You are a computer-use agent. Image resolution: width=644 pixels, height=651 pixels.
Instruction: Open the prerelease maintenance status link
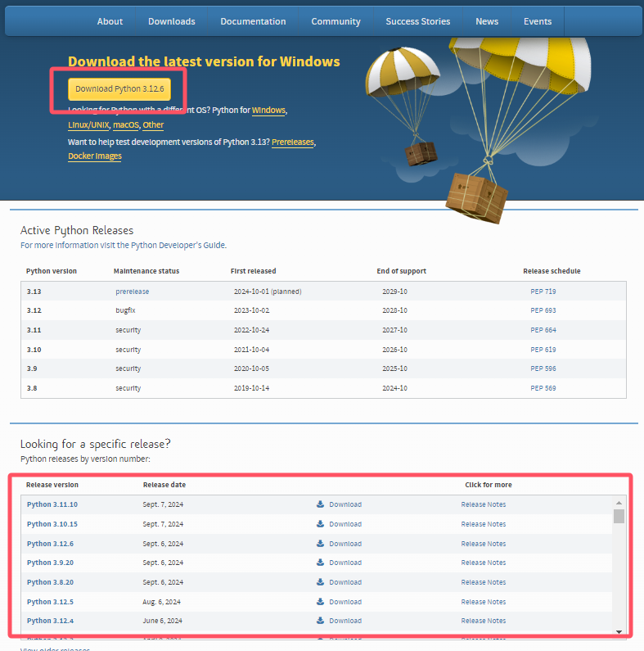tap(132, 292)
